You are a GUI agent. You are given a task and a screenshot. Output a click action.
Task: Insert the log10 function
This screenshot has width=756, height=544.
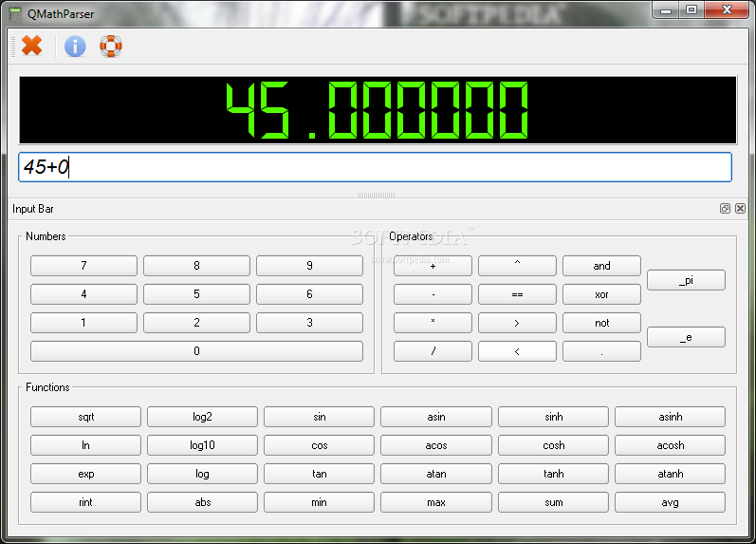coord(202,445)
